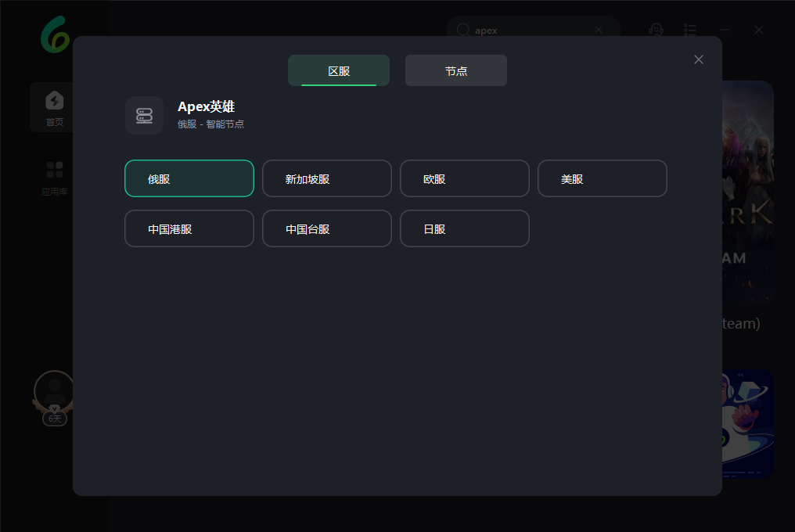The height and width of the screenshot is (532, 795).
Task: Select the 俄服 region
Action: pos(189,178)
